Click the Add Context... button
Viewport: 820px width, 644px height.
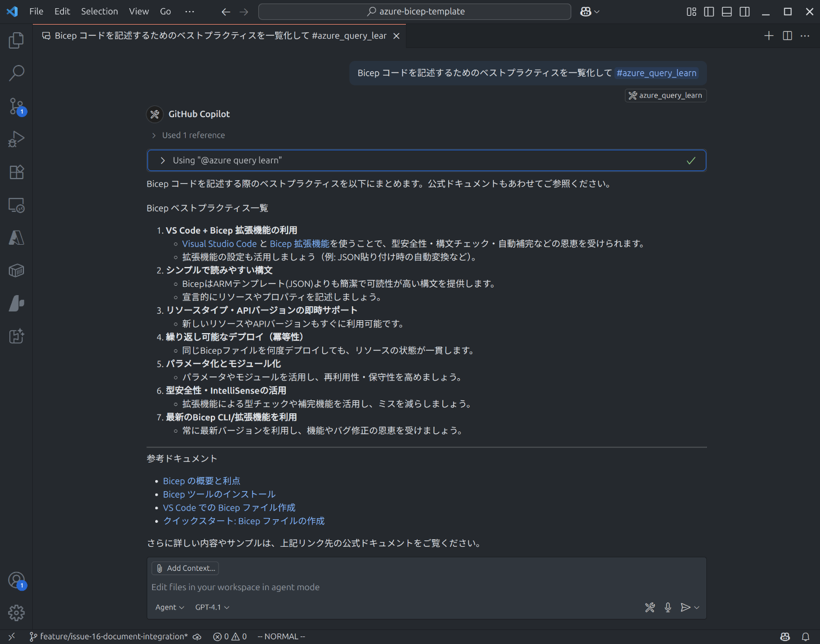185,568
